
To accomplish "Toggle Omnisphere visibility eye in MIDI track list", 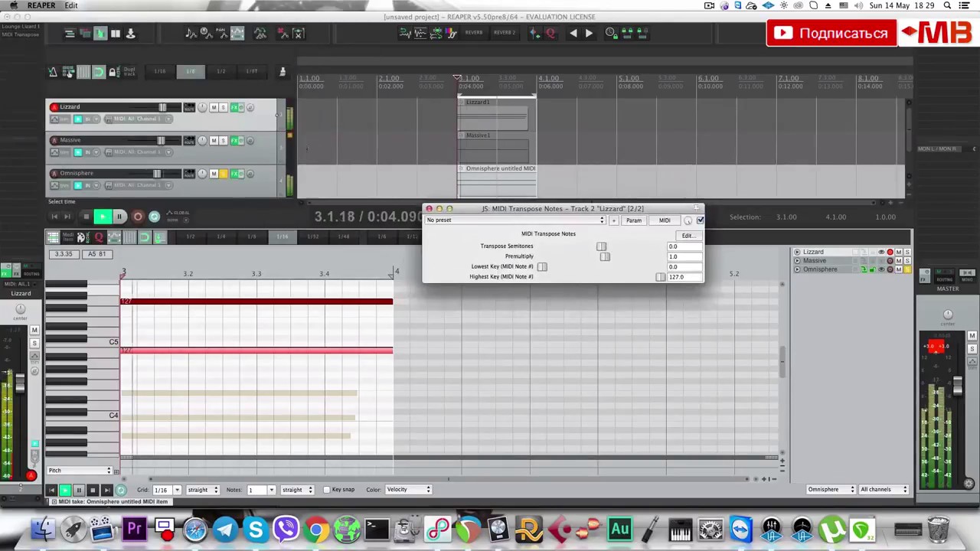I will tap(881, 269).
